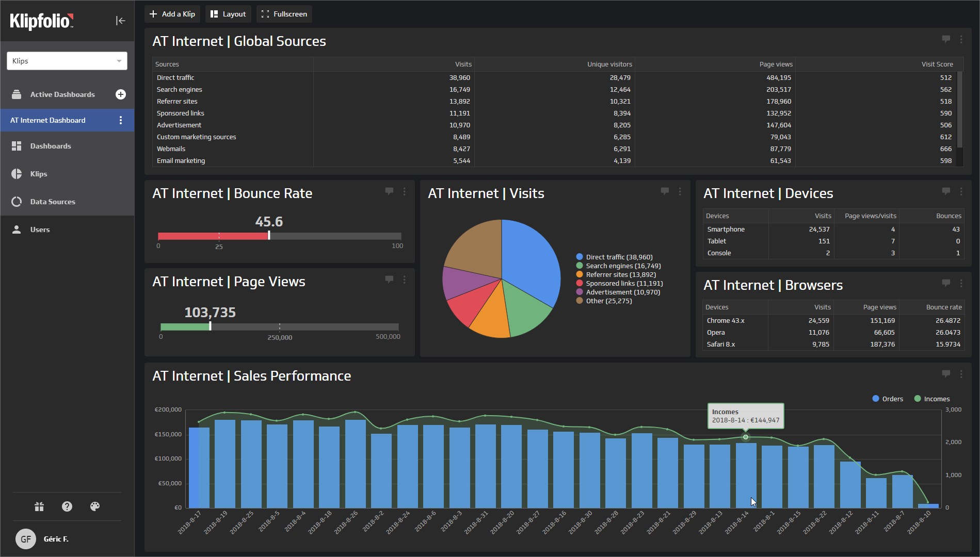Toggle Referrer sites in pie legend
Screen dimensions: 980x557
(616, 274)
